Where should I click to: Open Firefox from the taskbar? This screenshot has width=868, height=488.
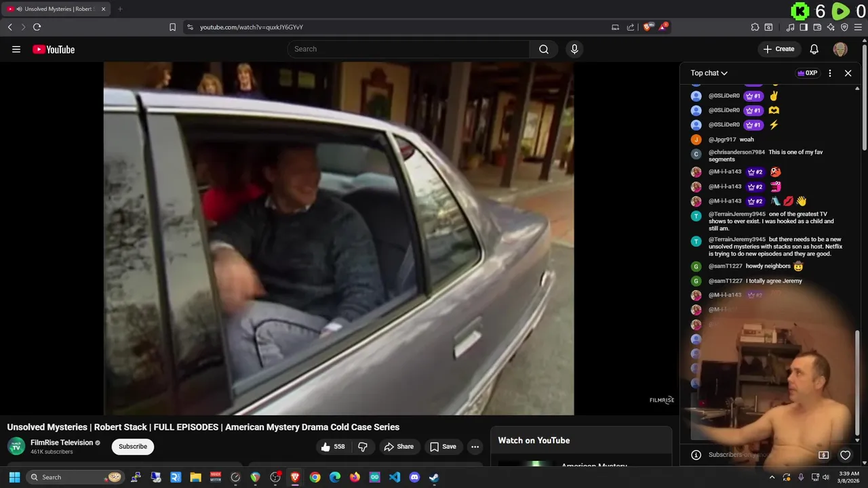click(x=355, y=477)
